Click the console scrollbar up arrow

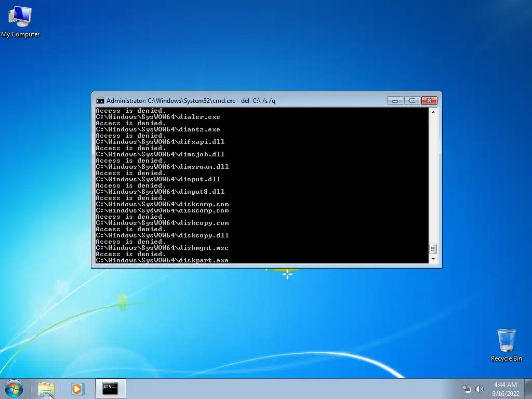tap(433, 112)
